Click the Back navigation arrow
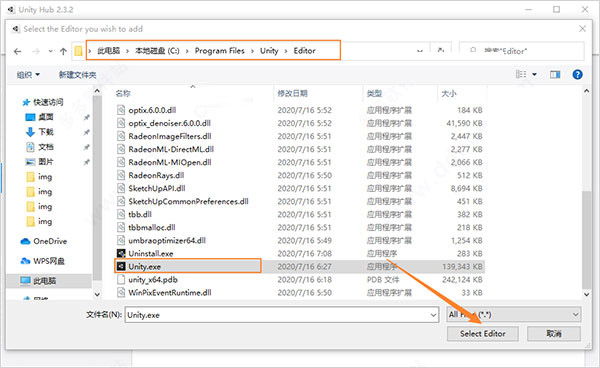Screen dimensions: 600x368 tap(17, 51)
